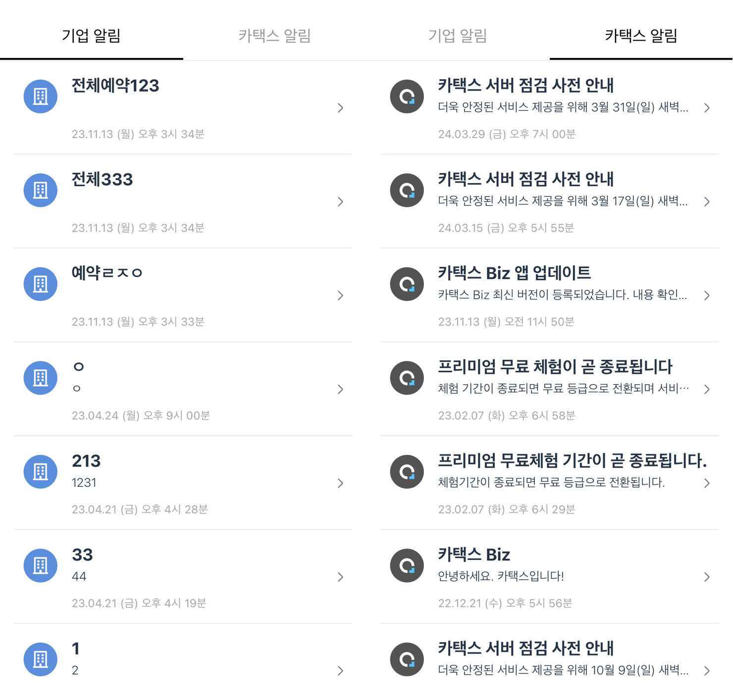Open chevron for 3월 17일 server maintenance notice
Viewport: 733px width, 700px height.
tap(707, 201)
